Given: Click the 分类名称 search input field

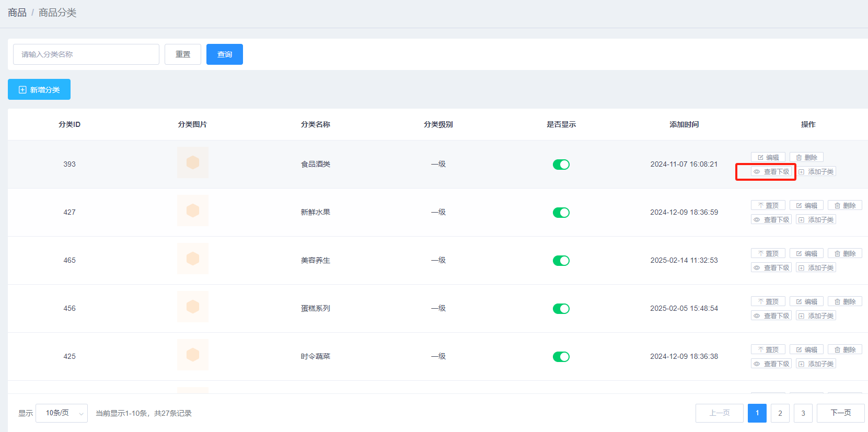Looking at the screenshot, I should (86, 54).
